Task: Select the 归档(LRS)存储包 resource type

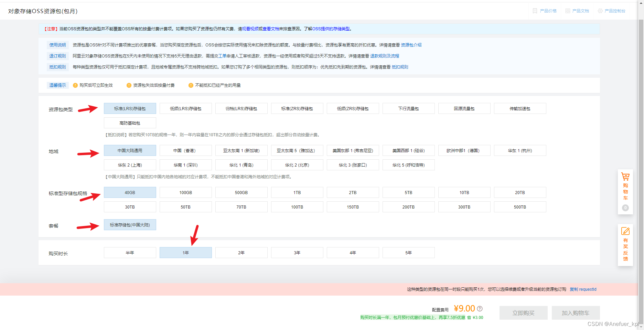Action: pyautogui.click(x=241, y=108)
